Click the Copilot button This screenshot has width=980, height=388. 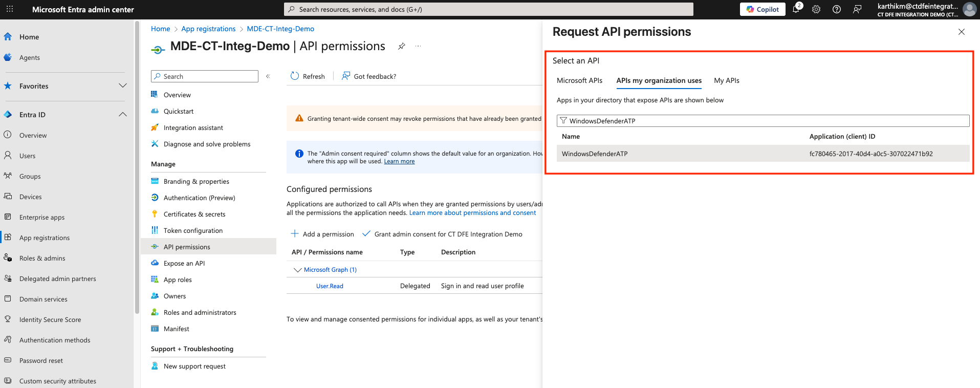[x=762, y=9]
